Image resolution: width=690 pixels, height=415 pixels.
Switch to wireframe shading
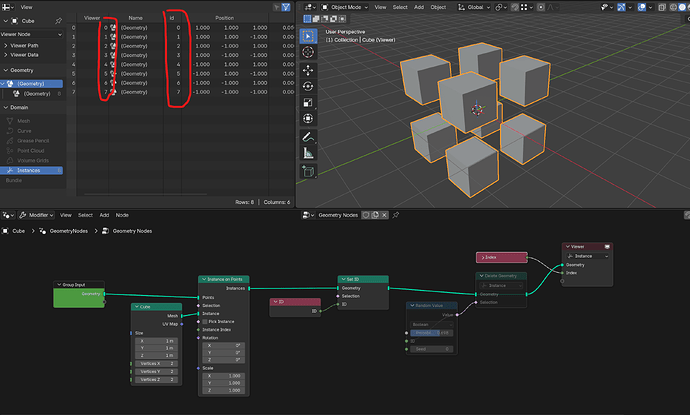click(x=673, y=7)
